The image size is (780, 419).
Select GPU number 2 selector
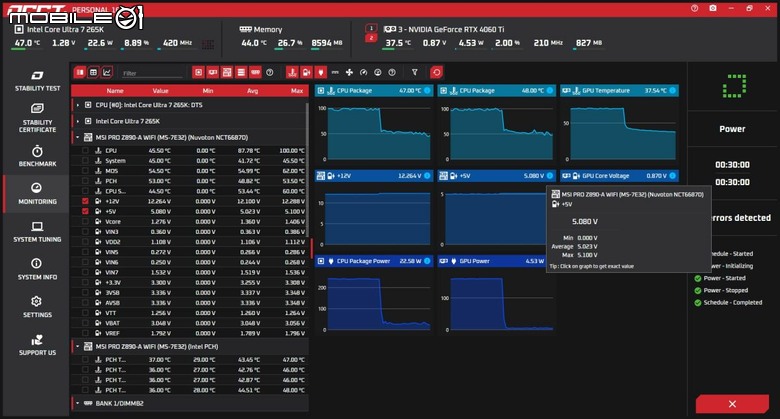371,38
